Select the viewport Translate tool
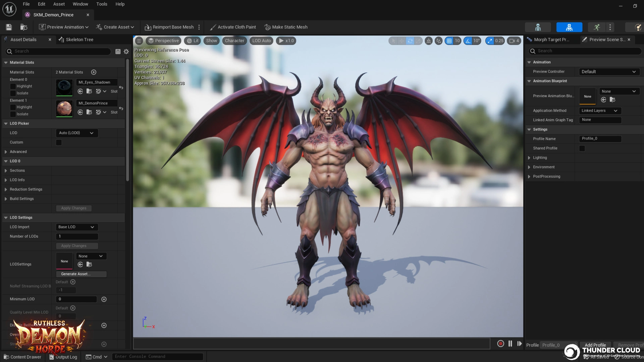The width and height of the screenshot is (644, 362). click(401, 41)
